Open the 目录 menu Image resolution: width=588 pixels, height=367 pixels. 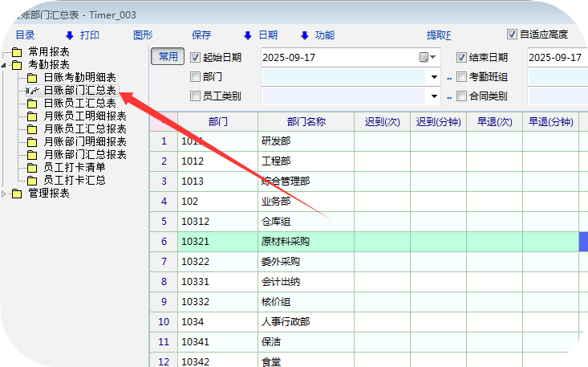(x=26, y=35)
